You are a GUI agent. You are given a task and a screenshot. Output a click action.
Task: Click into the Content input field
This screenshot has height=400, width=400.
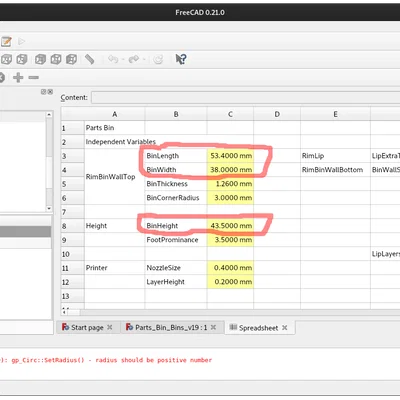pos(246,98)
